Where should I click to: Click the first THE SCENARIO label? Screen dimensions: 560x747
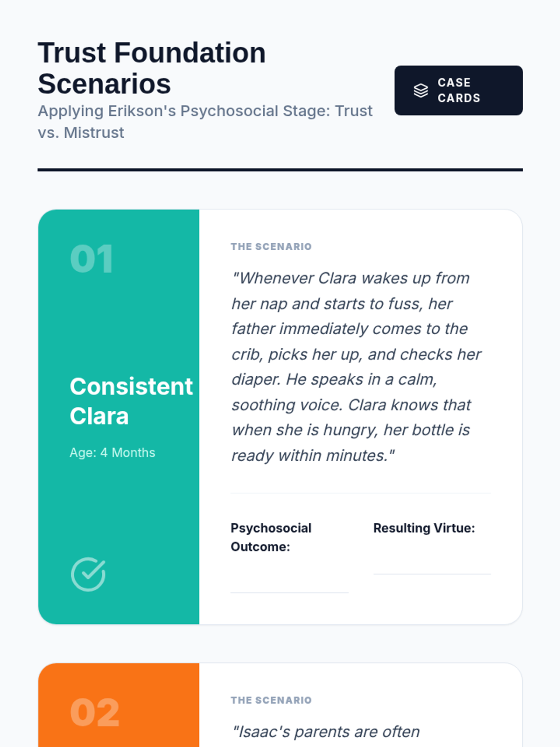tap(271, 247)
